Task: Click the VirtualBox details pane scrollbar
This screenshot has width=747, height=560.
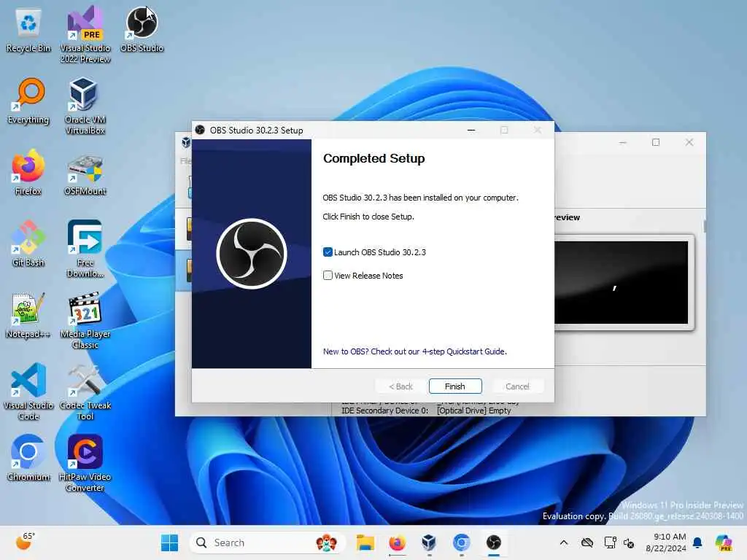Action: [x=704, y=227]
